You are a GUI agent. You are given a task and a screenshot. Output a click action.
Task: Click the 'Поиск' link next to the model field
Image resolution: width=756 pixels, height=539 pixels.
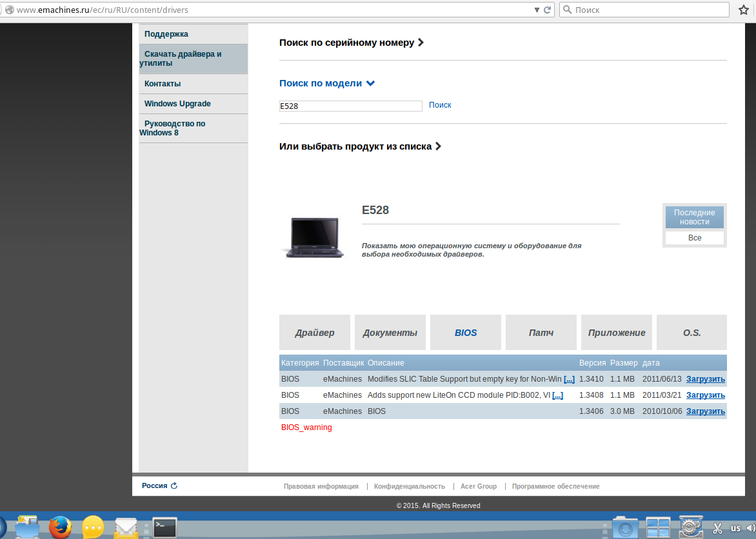point(440,104)
